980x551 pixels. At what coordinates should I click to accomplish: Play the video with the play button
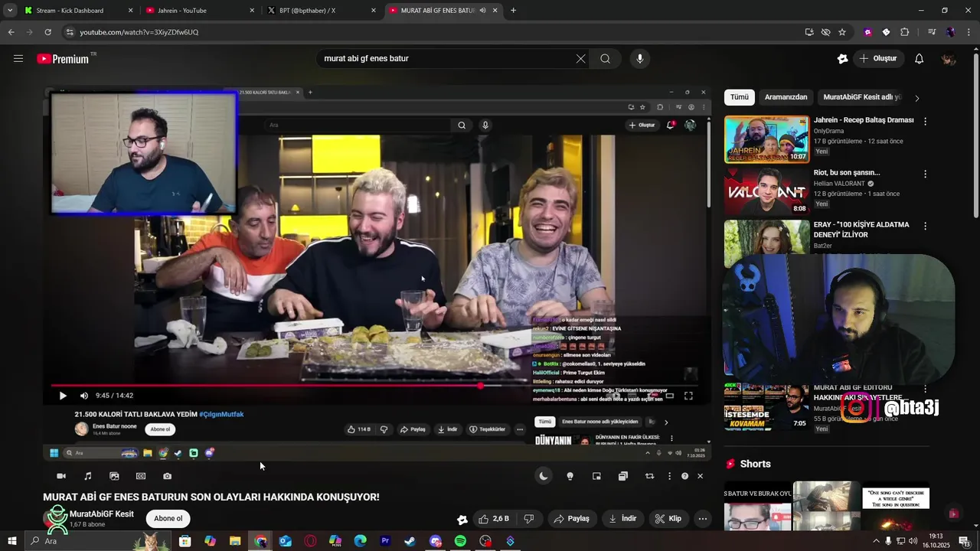(63, 396)
